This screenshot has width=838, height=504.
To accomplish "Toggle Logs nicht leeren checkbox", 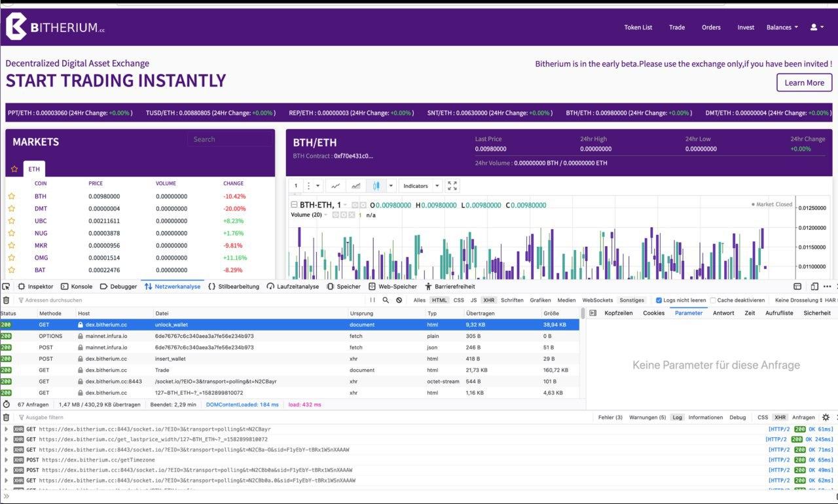I will tap(659, 300).
